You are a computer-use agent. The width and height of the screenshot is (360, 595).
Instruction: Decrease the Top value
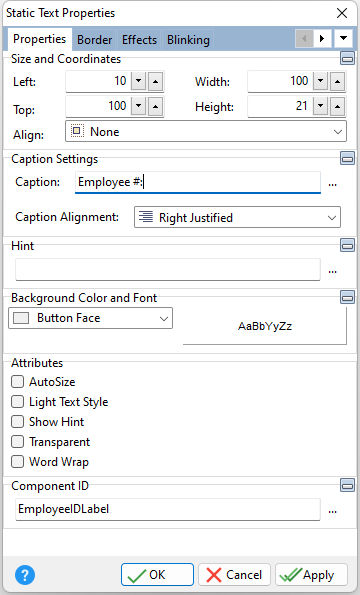pos(138,106)
